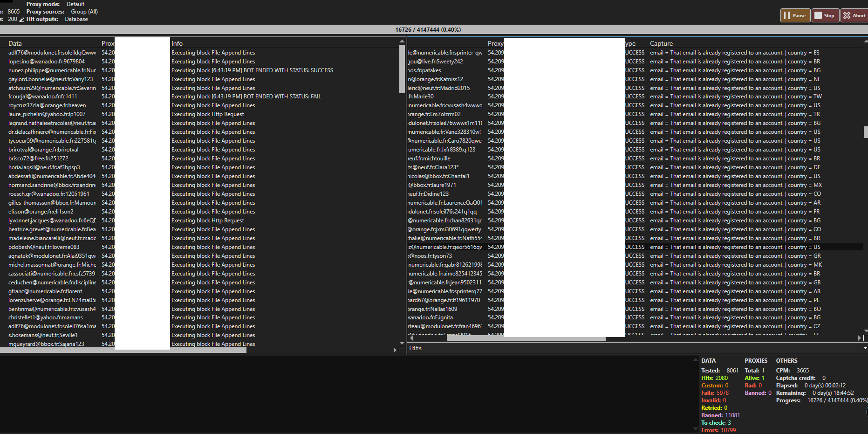Click the Remaining time value
The height and width of the screenshot is (434, 868).
(x=833, y=393)
